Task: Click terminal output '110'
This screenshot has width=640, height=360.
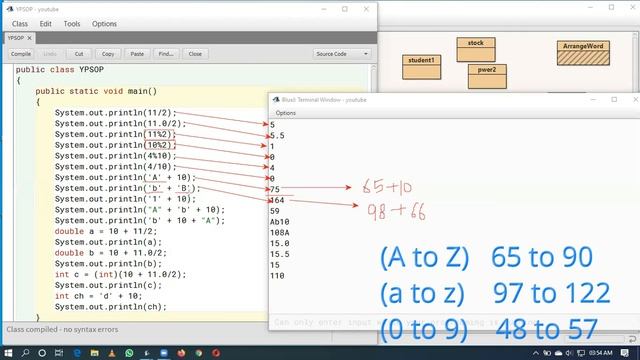Action: (x=277, y=276)
